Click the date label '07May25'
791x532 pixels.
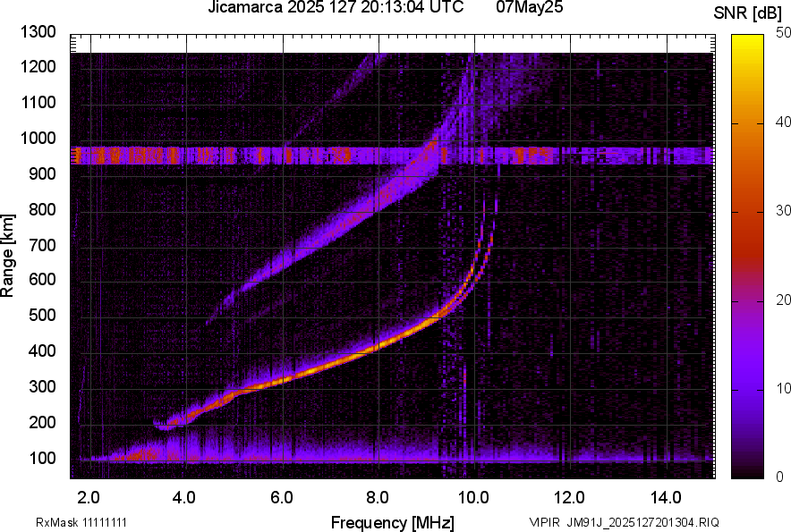click(529, 7)
